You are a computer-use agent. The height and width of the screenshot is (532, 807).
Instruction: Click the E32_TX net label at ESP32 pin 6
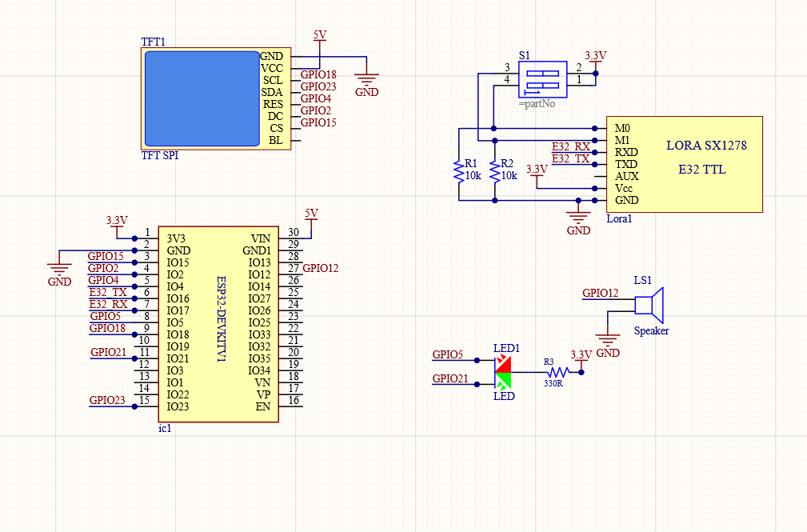108,292
